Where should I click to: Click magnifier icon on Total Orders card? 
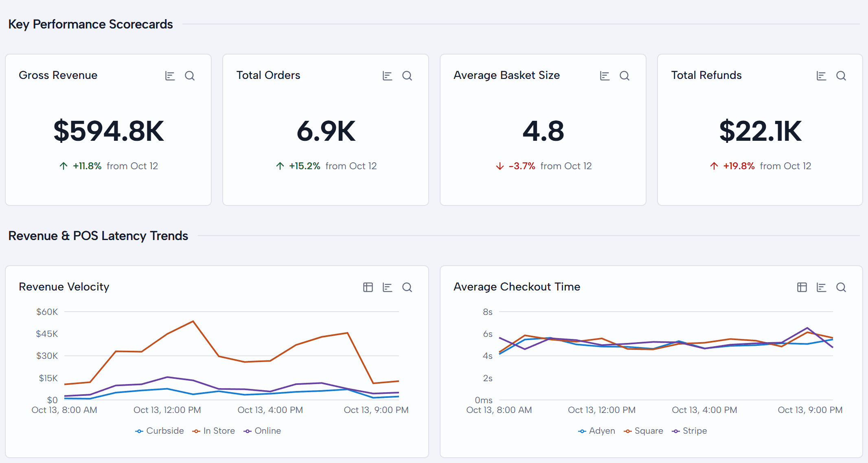click(x=407, y=76)
